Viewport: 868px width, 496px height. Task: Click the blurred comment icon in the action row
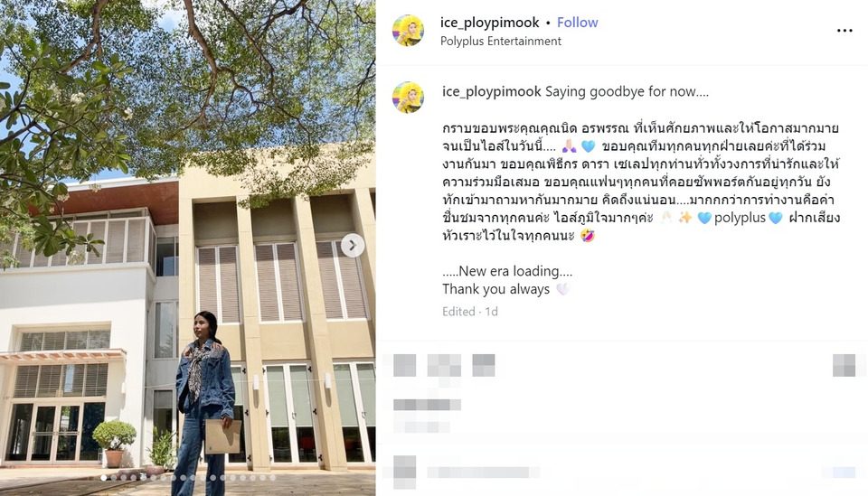[444, 366]
